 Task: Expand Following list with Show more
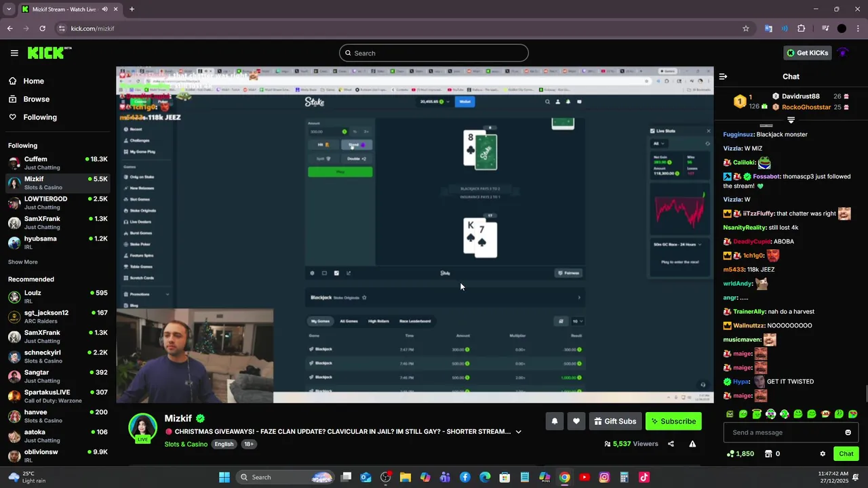23,262
